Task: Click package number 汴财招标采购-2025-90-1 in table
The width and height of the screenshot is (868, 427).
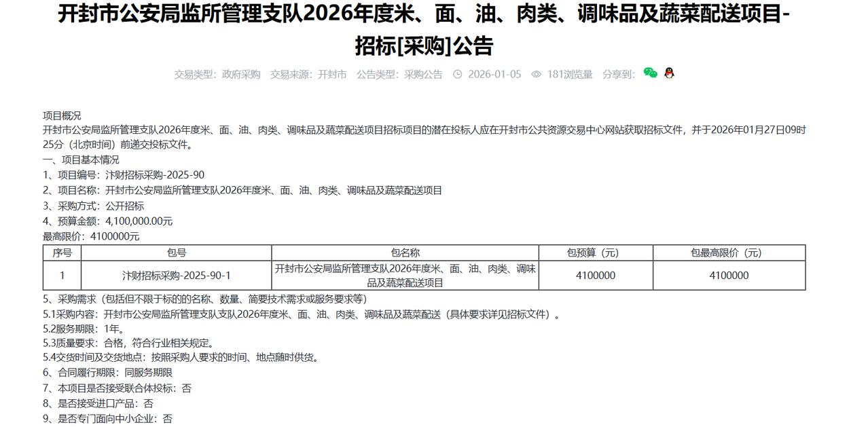Action: pos(177,276)
